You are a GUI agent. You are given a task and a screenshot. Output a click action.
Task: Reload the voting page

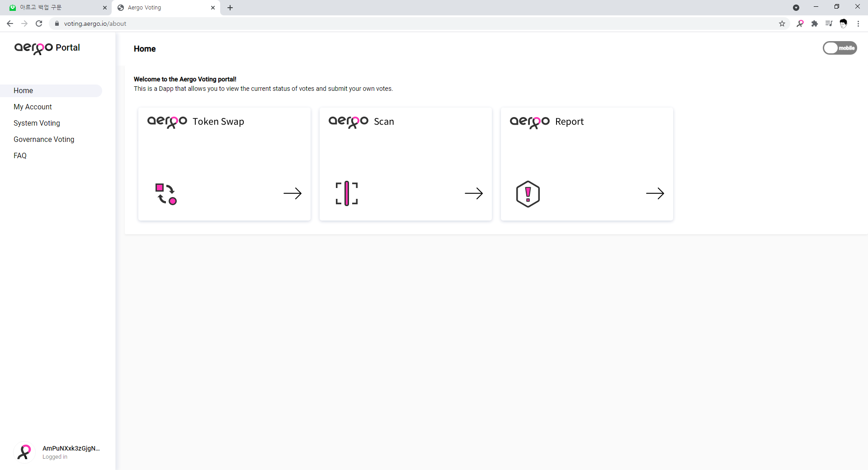coord(39,23)
